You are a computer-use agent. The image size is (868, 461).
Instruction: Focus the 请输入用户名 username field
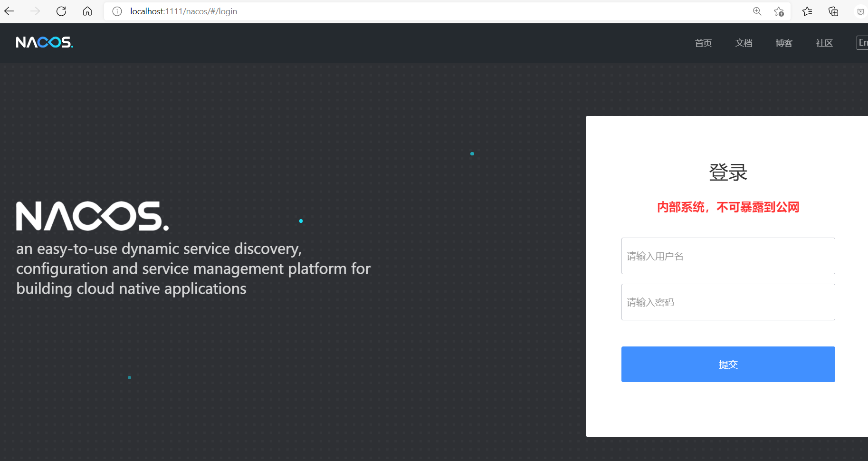coord(728,256)
